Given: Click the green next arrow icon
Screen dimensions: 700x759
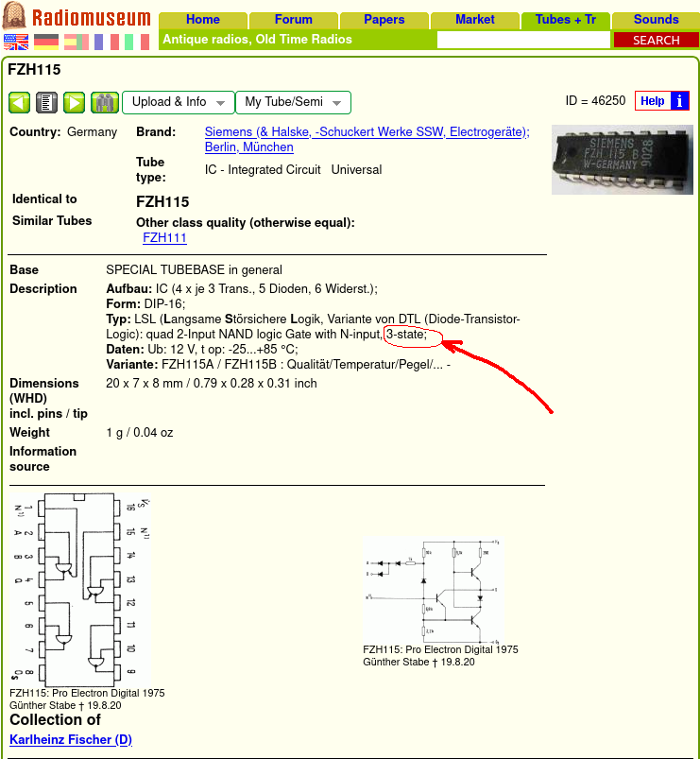Looking at the screenshot, I should point(75,102).
